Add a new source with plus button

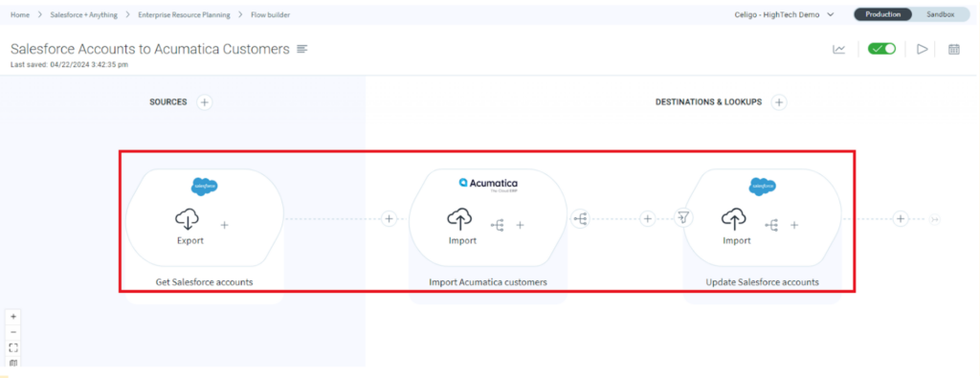205,101
